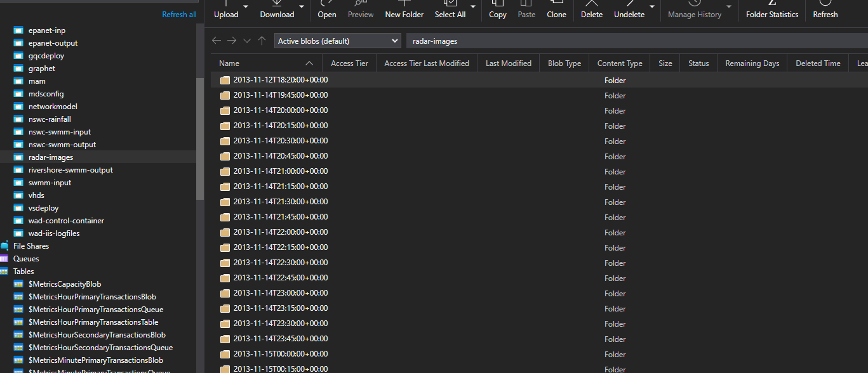The image size is (868, 373).
Task: Click Remaining Days column header
Action: click(752, 63)
